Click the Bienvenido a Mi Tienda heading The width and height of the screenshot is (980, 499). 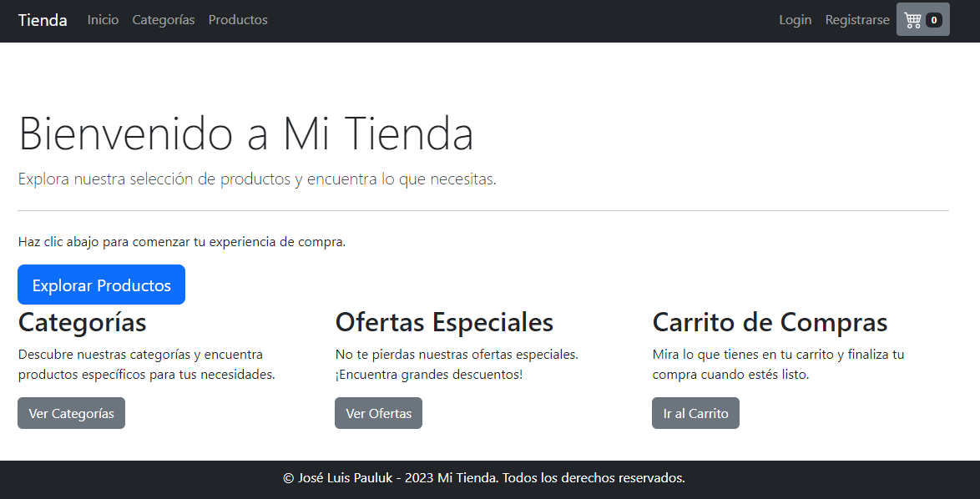(x=246, y=134)
